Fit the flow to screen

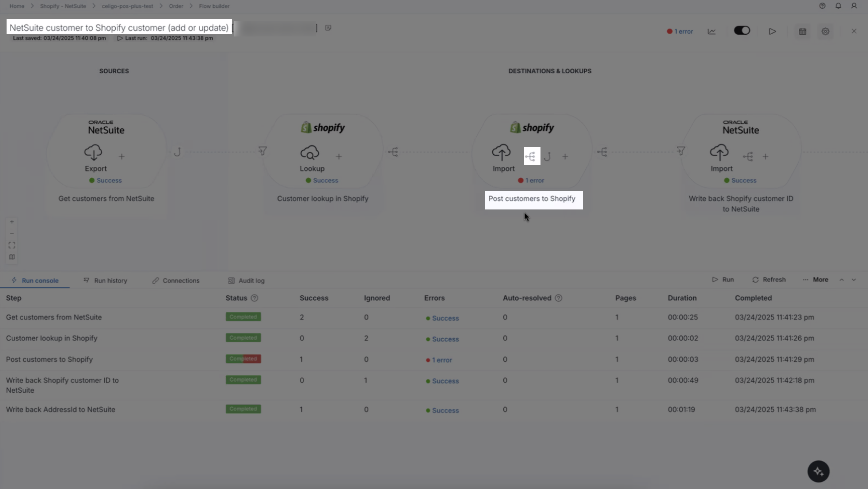pos(12,245)
